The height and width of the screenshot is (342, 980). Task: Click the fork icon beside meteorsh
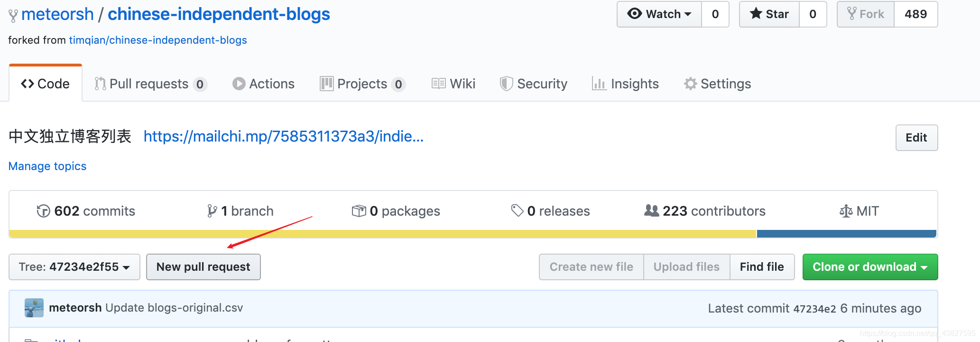click(14, 16)
